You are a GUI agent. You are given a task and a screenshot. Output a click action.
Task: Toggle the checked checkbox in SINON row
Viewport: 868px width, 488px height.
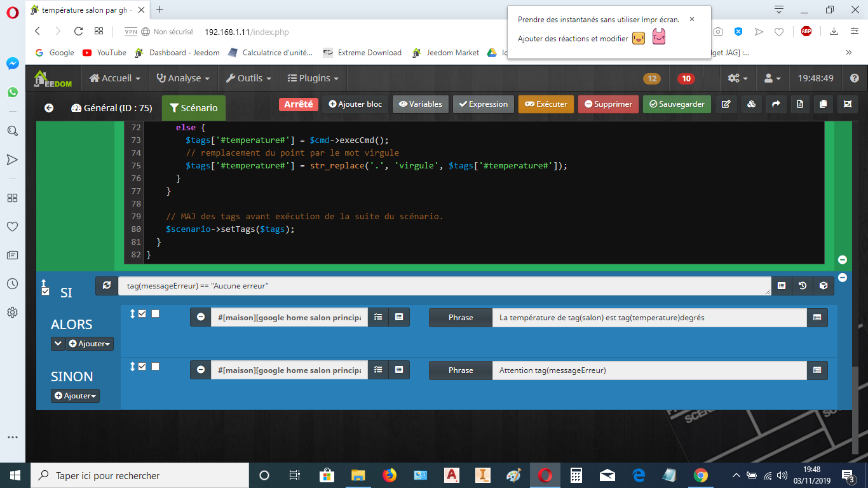pos(142,366)
